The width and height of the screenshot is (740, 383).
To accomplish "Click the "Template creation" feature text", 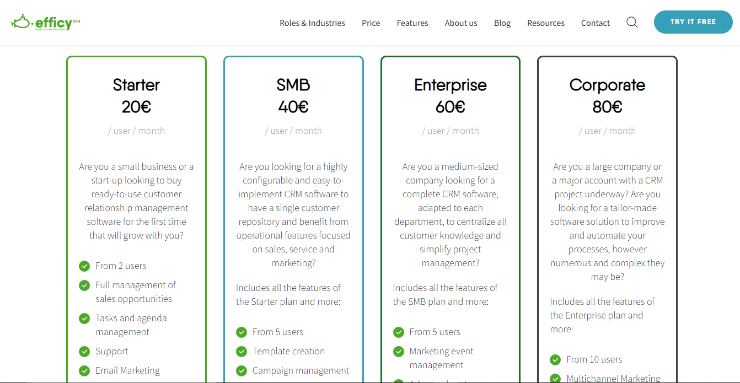I will 288,351.
